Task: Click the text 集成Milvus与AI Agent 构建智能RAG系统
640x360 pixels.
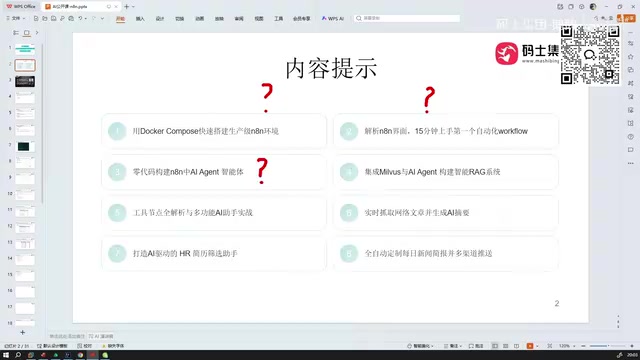Action: coord(432,172)
